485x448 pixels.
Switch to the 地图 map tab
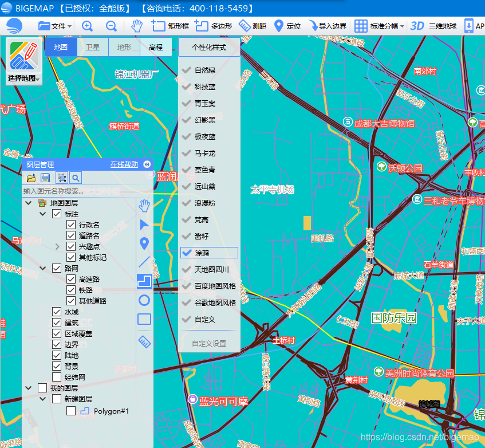(x=61, y=48)
